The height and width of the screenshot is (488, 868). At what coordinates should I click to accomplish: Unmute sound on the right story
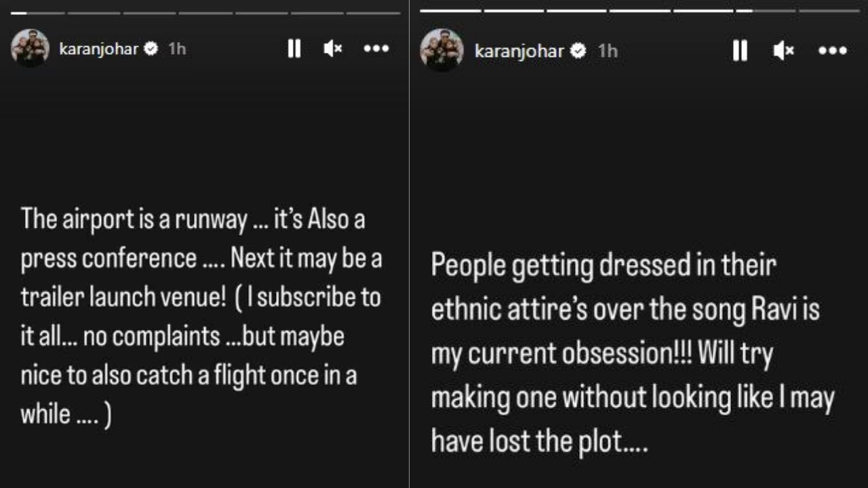pos(783,51)
